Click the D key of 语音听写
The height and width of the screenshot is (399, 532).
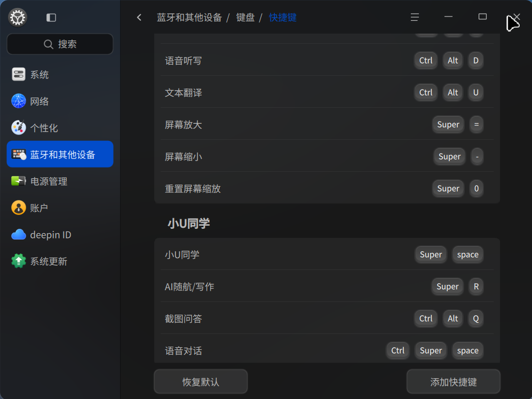475,60
